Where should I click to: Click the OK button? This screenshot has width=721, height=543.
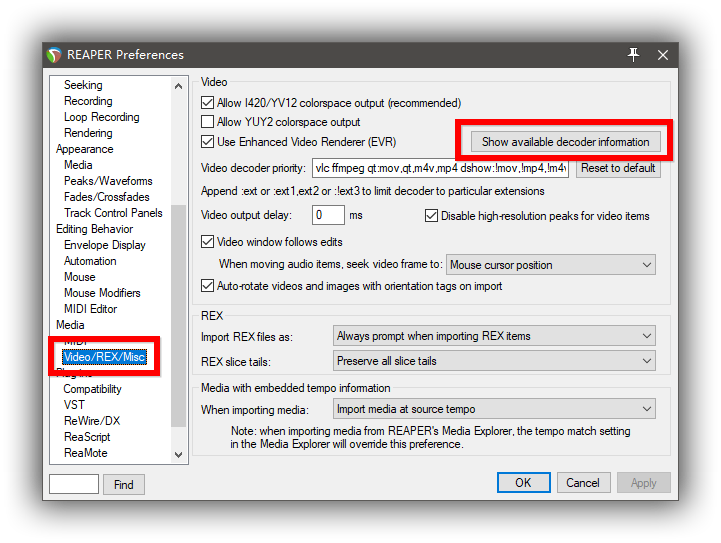[x=523, y=483]
